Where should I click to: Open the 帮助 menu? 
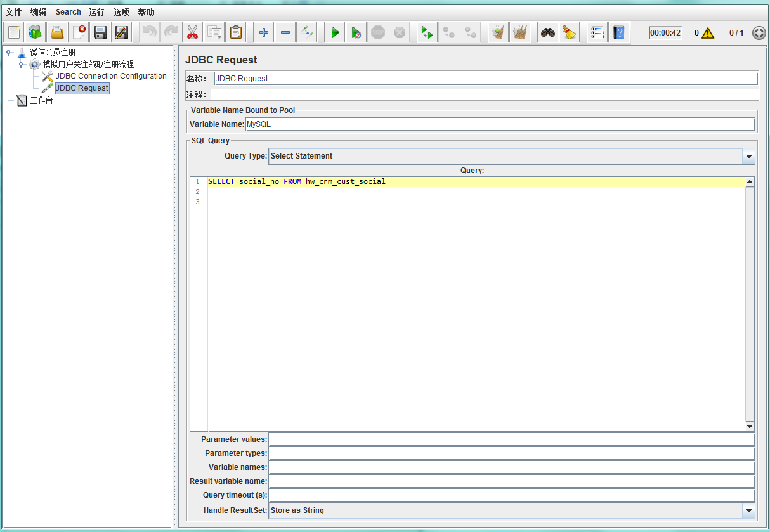click(146, 12)
